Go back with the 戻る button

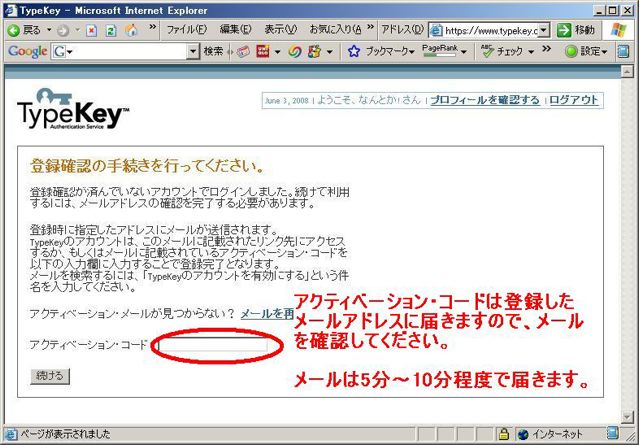(x=24, y=30)
